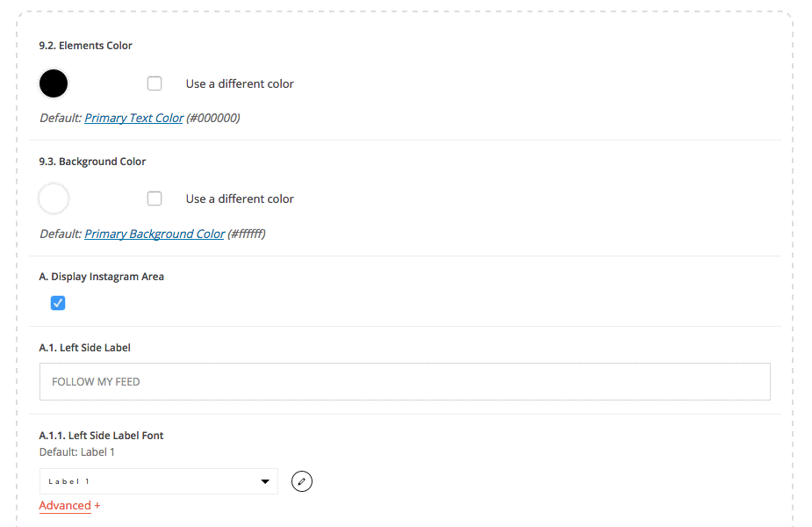Focus the FOLLOW MY FEED text field
The image size is (812, 527).
(x=405, y=381)
